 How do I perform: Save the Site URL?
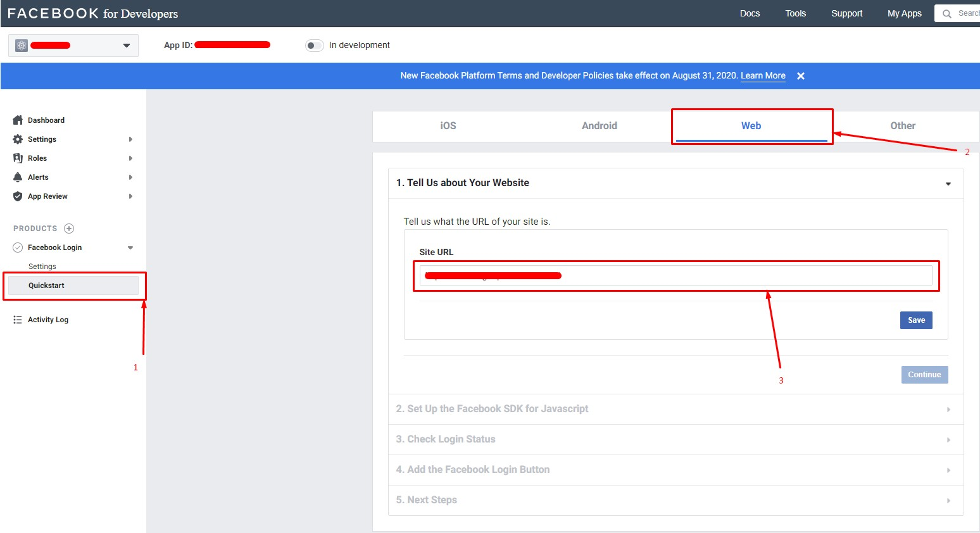point(916,320)
